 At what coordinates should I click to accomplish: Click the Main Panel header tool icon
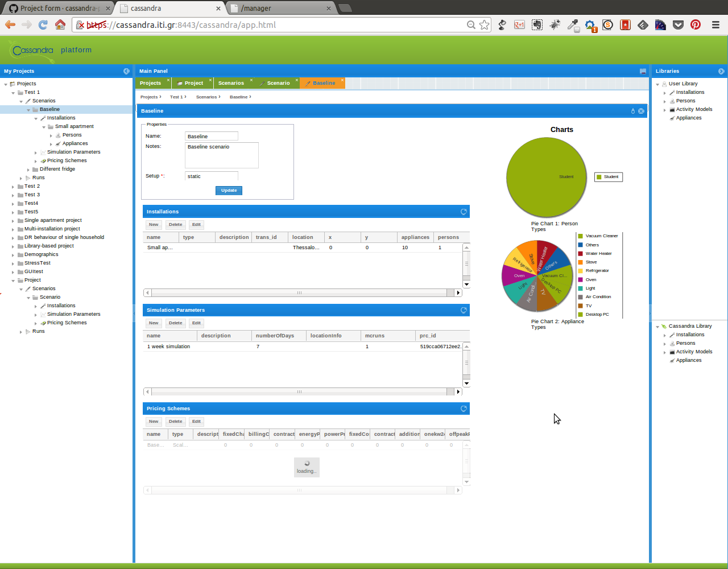pos(643,71)
